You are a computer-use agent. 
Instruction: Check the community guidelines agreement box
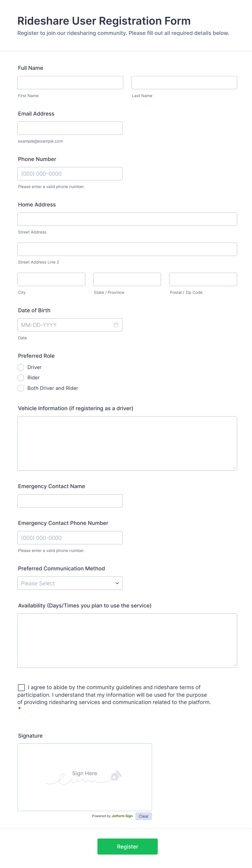(x=22, y=687)
